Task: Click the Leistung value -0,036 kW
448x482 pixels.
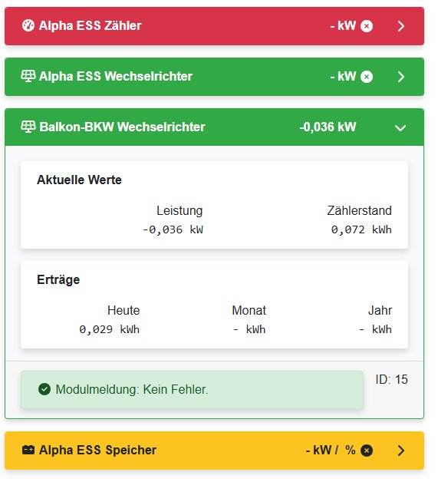Action: click(173, 229)
